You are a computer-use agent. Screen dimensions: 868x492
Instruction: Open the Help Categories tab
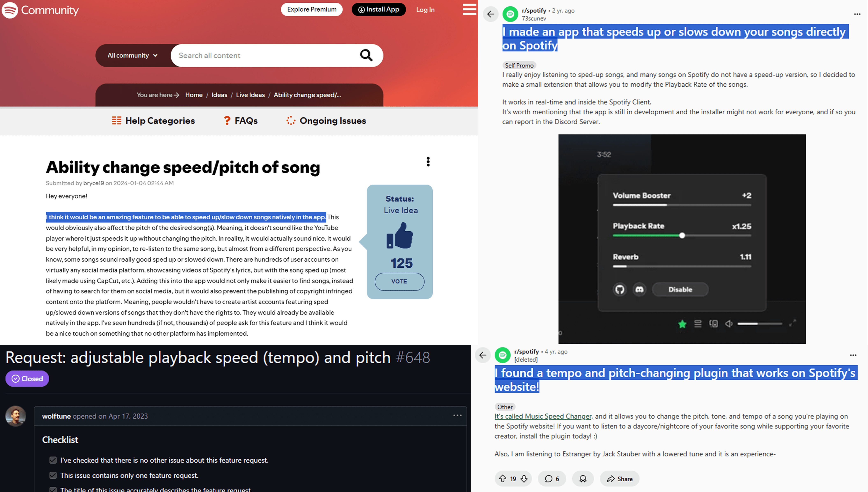(x=153, y=121)
